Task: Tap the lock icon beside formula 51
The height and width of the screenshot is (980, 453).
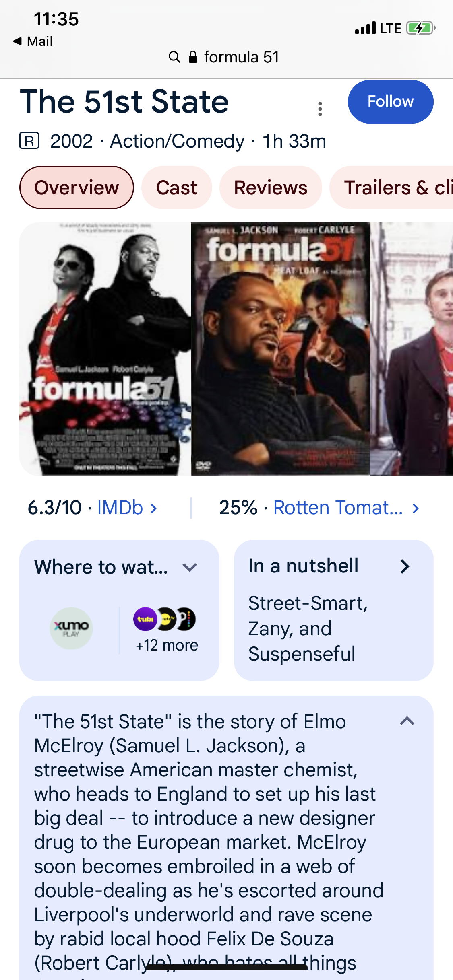Action: (193, 57)
